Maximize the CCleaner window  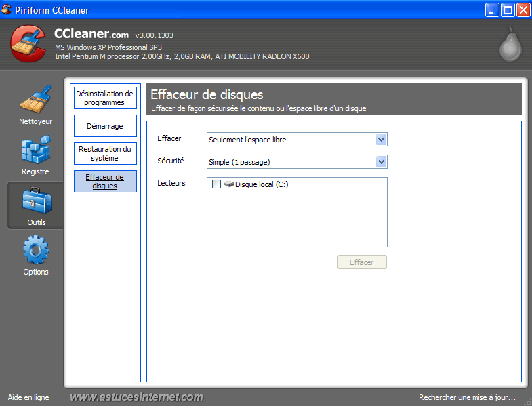coord(508,10)
